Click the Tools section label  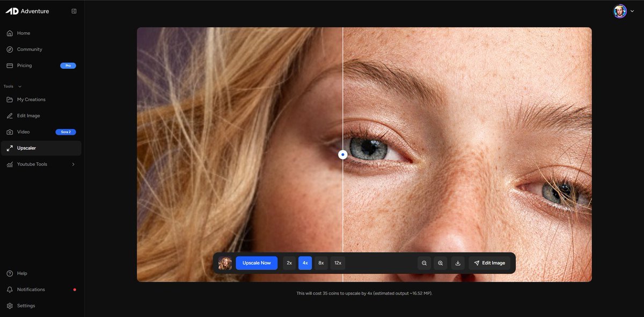pos(9,87)
